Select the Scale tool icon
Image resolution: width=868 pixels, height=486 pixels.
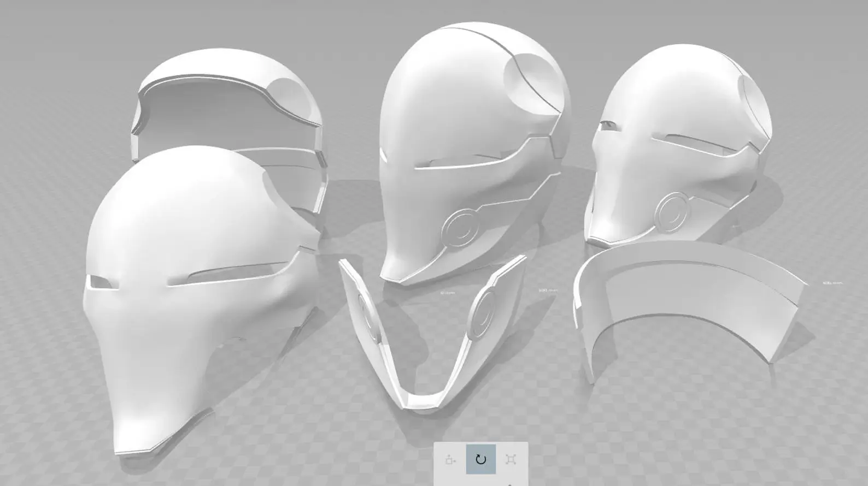click(x=511, y=459)
